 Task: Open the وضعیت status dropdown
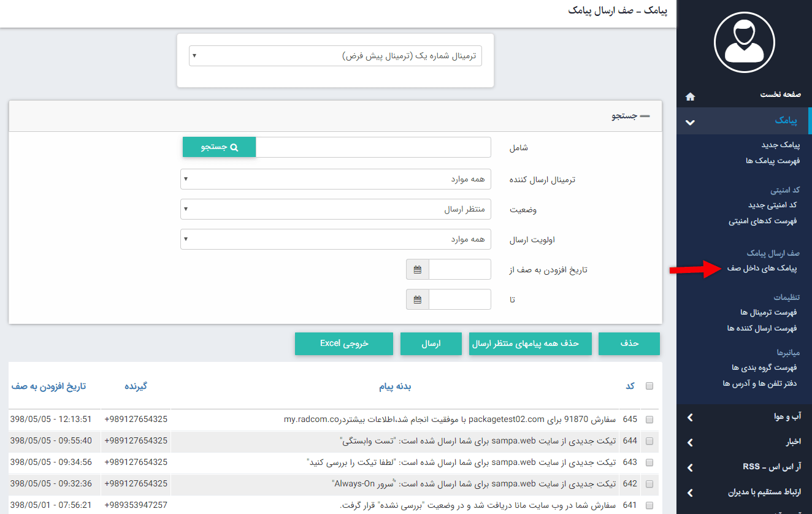click(x=335, y=209)
